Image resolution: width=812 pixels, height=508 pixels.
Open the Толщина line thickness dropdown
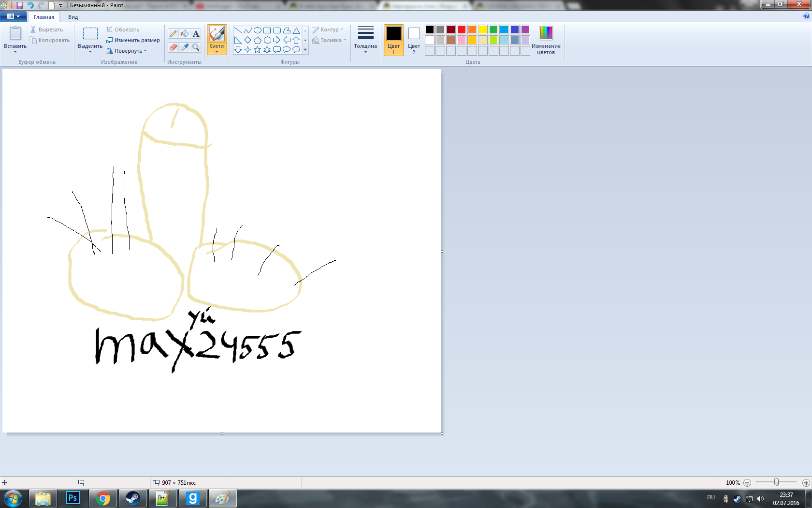(365, 40)
